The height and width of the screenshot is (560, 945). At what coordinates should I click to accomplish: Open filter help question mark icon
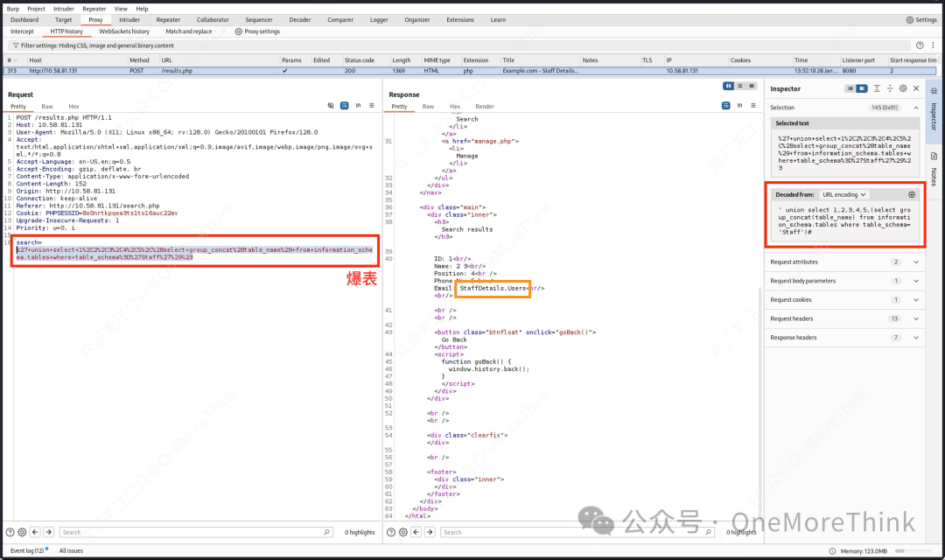920,45
